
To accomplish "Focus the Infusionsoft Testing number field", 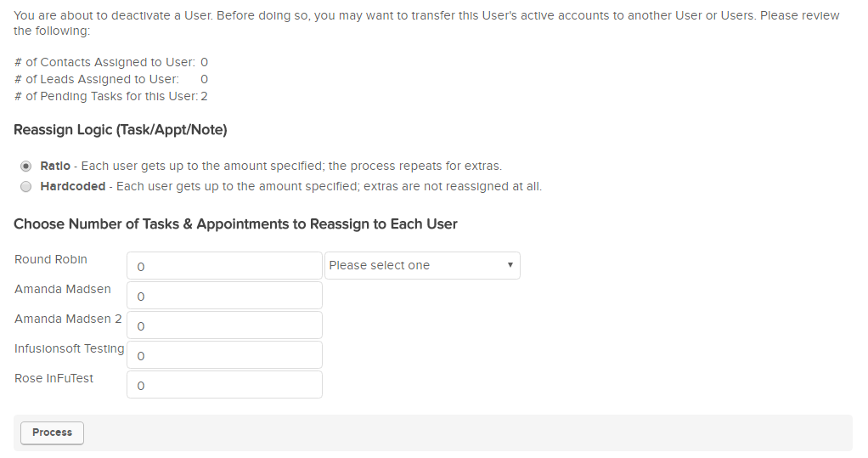I will 224,355.
